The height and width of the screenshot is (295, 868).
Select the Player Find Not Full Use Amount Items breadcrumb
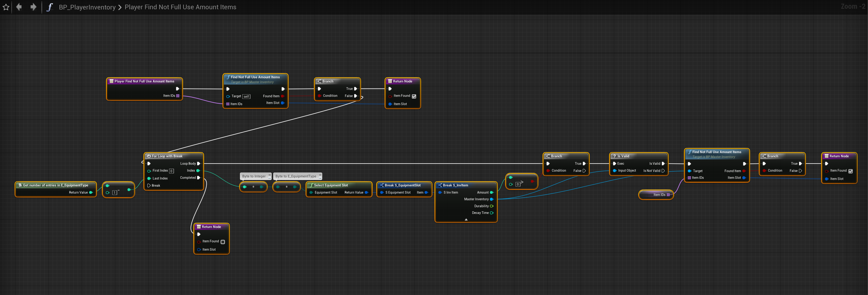[180, 7]
